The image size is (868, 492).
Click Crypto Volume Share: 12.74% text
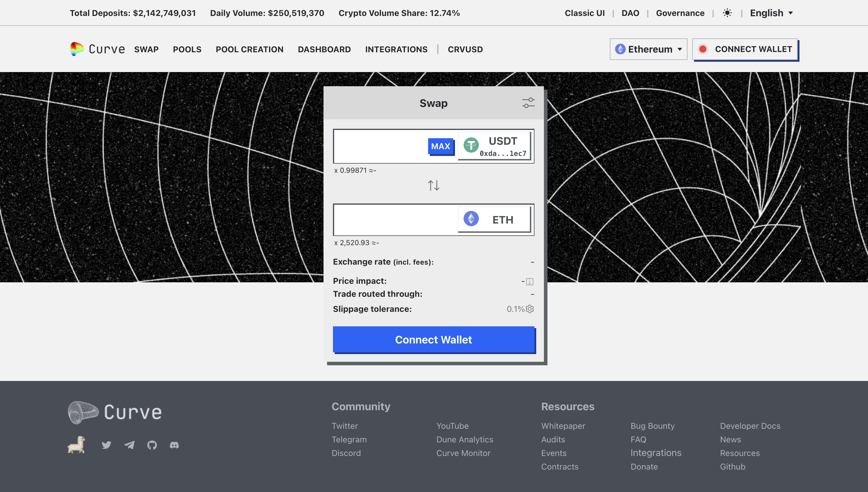tap(399, 13)
